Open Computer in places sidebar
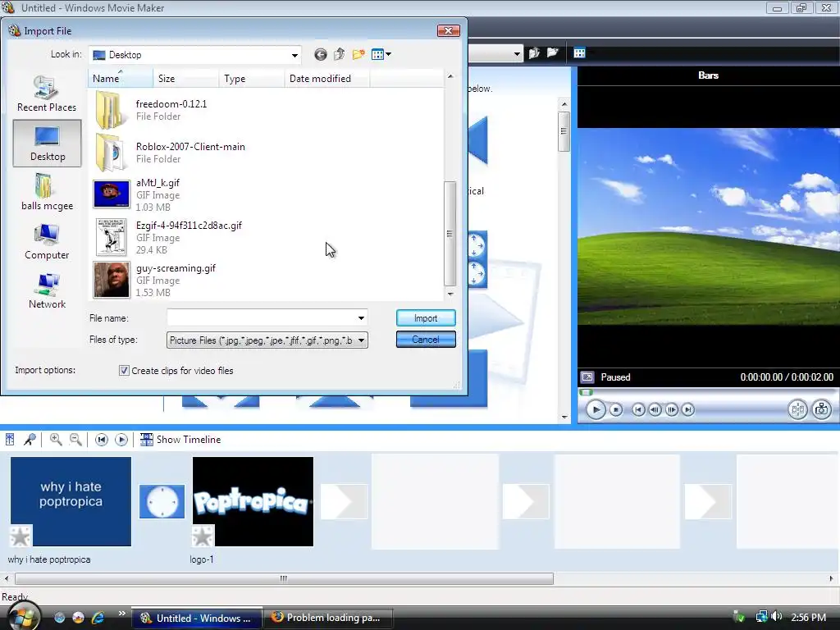This screenshot has height=630, width=840. [47, 241]
